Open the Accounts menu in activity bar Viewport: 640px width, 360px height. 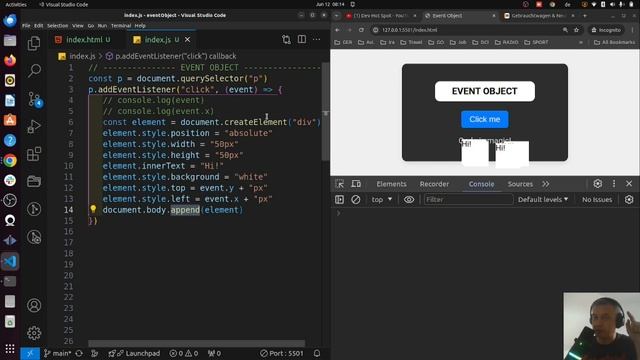coord(34,305)
